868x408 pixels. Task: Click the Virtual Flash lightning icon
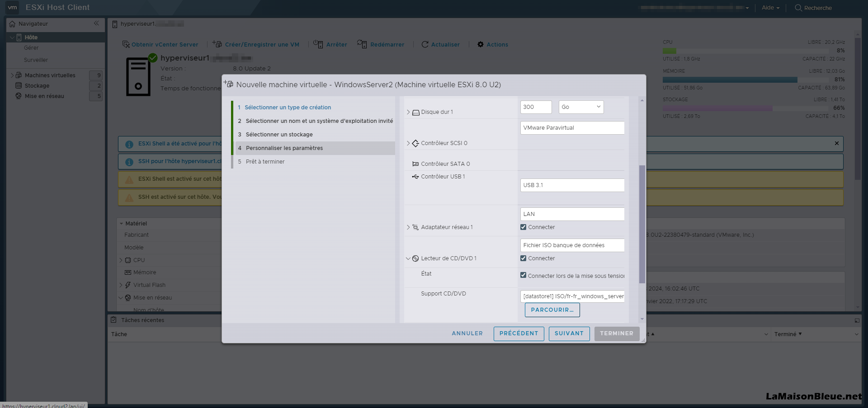(128, 285)
